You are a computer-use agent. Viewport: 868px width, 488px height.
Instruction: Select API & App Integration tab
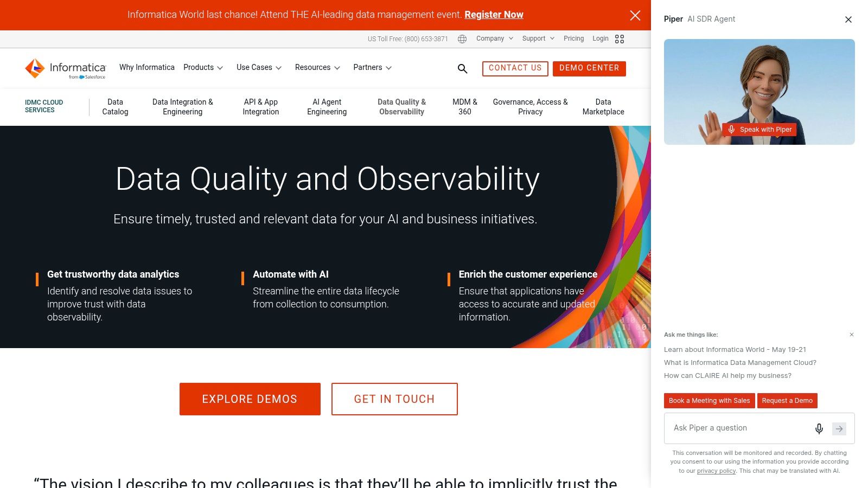[x=261, y=107]
